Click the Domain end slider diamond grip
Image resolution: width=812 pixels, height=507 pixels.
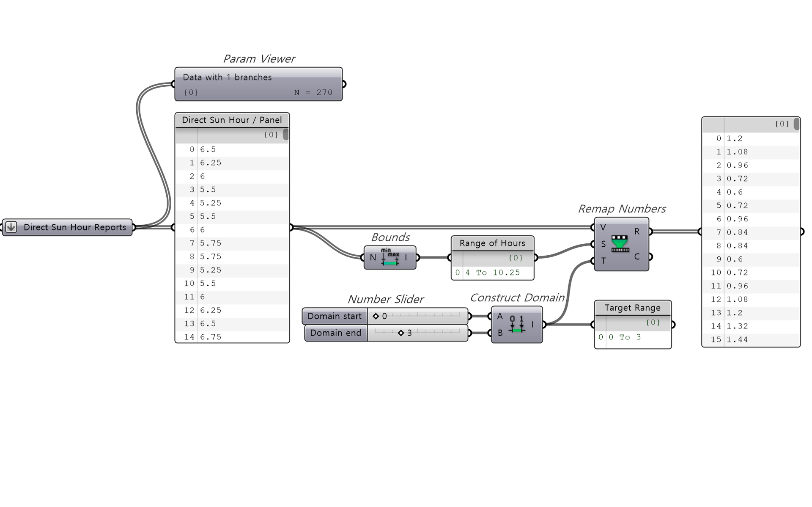401,333
